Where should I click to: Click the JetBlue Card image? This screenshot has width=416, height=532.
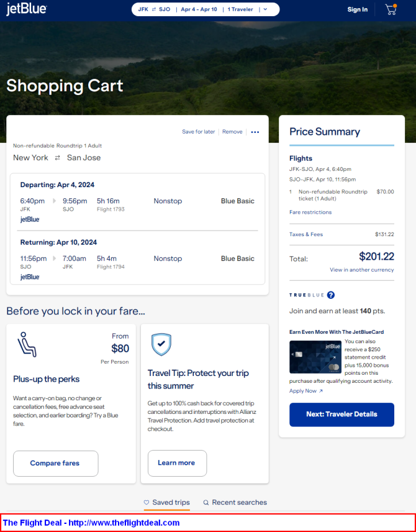click(315, 357)
